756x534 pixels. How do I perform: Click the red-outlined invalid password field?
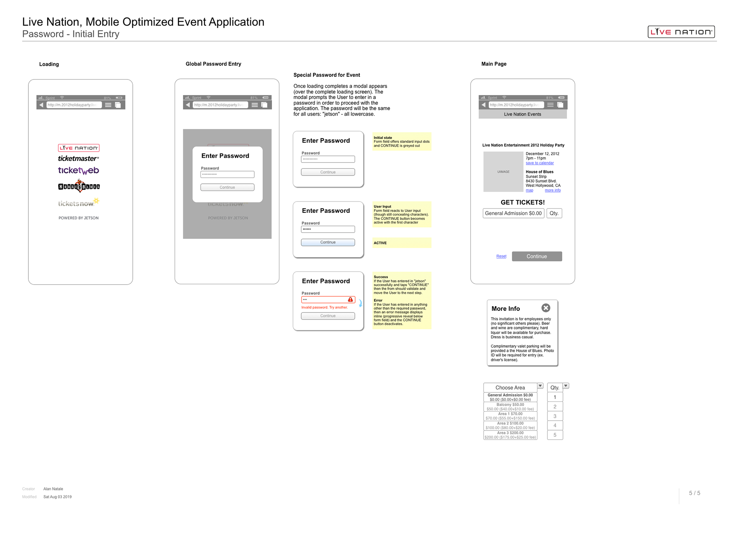(x=328, y=299)
